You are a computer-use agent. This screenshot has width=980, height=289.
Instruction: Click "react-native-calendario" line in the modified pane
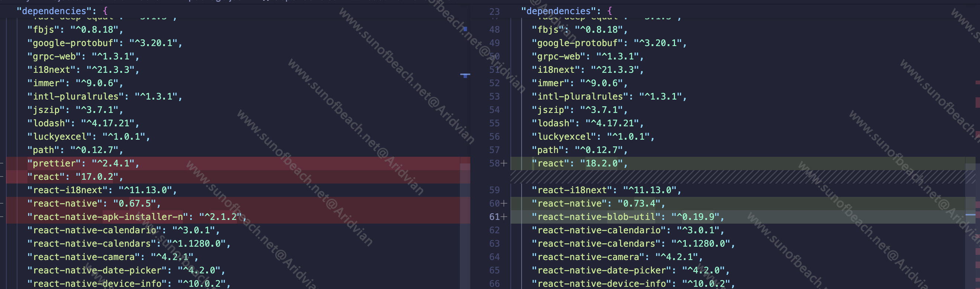pos(628,230)
